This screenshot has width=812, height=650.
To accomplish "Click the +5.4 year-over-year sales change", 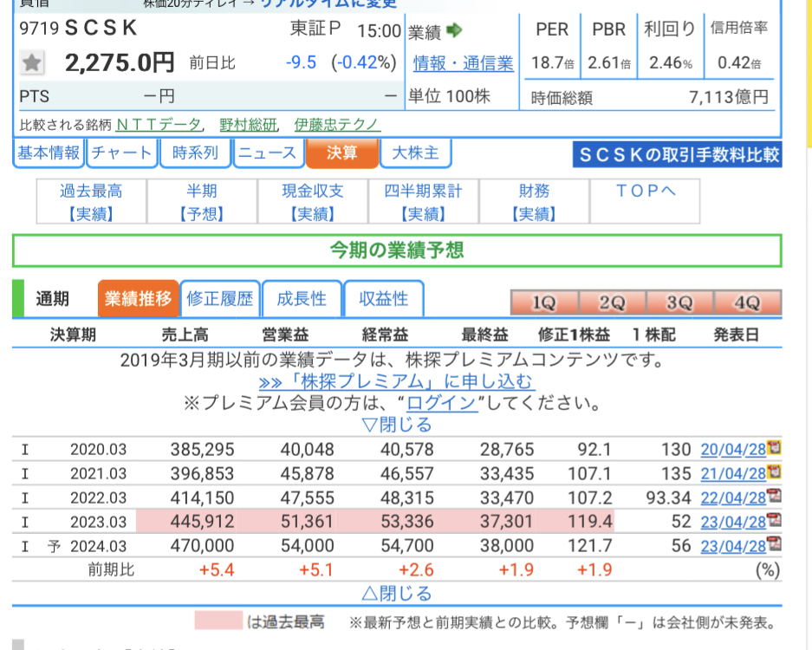I will coord(217,570).
